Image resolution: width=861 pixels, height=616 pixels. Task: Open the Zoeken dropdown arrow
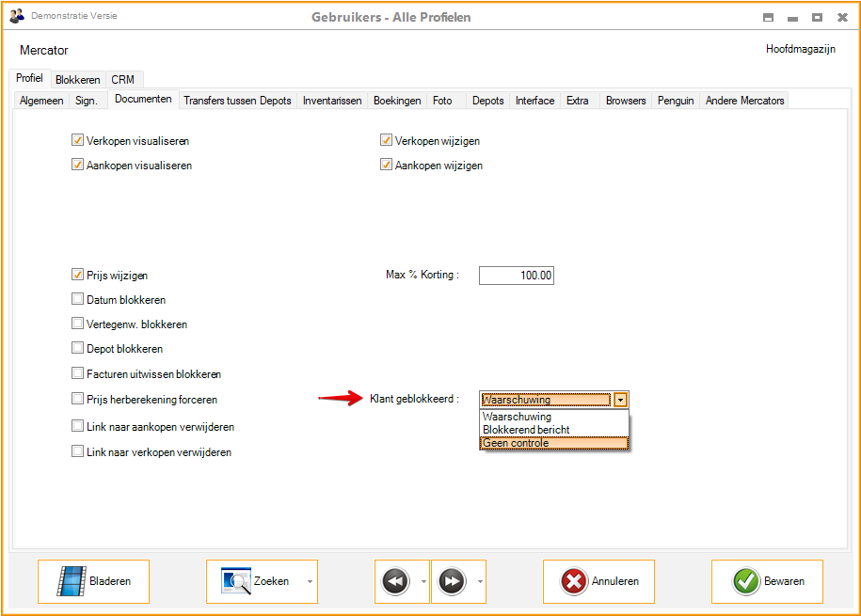[x=310, y=581]
